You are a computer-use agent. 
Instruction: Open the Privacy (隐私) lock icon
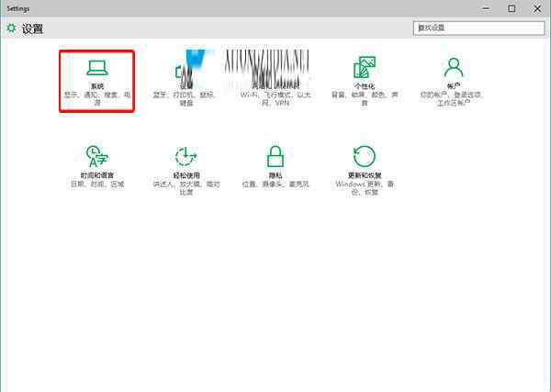coord(275,156)
